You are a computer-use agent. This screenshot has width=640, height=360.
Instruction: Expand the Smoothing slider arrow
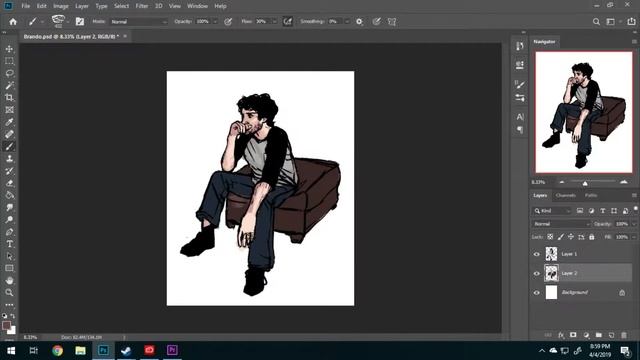coord(347,22)
